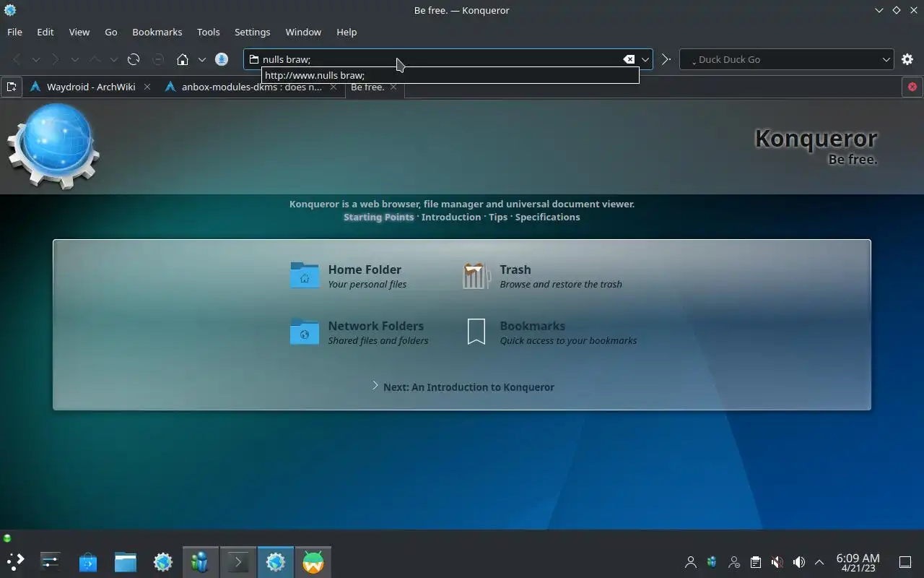Close the Waydroid - ArchWiki tab
Viewport: 924px width, 578px height.
(x=147, y=87)
